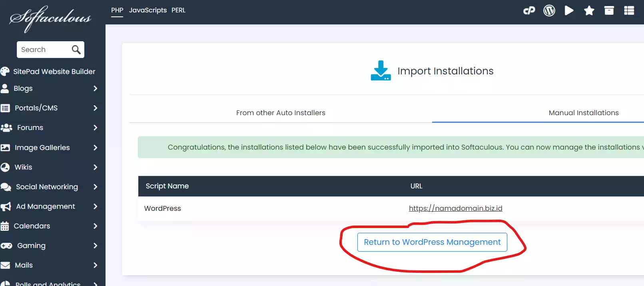This screenshot has width=644, height=286.
Task: Switch to the JavaScripts tab
Action: pyautogui.click(x=148, y=10)
